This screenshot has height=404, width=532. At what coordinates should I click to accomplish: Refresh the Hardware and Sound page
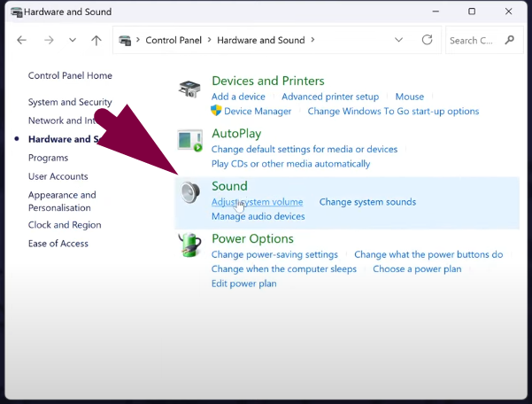tap(427, 40)
